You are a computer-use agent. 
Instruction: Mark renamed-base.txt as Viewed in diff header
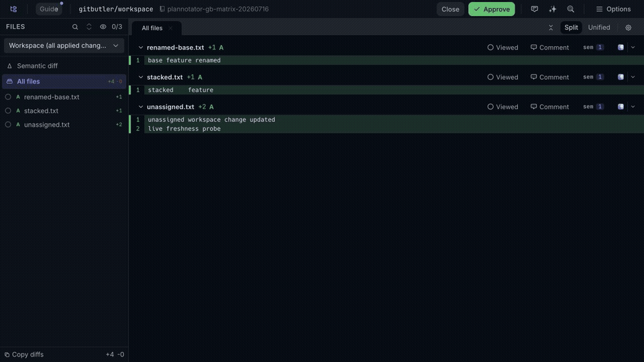click(502, 47)
